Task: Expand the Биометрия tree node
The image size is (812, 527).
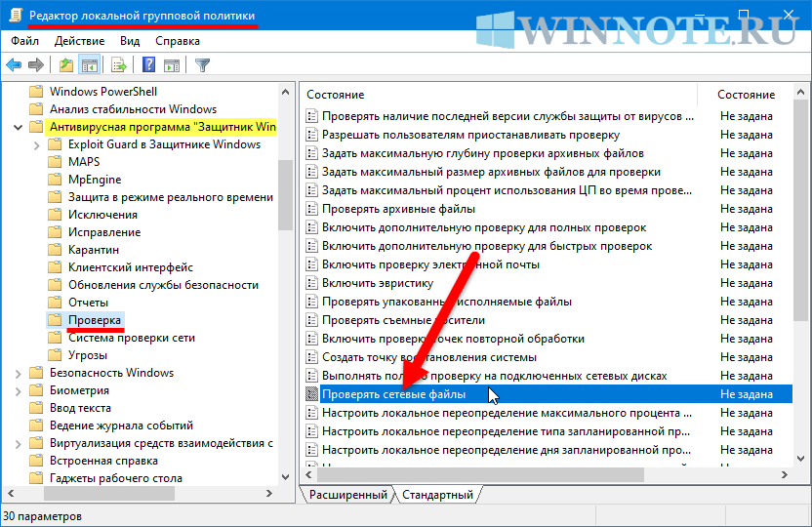Action: (19, 390)
